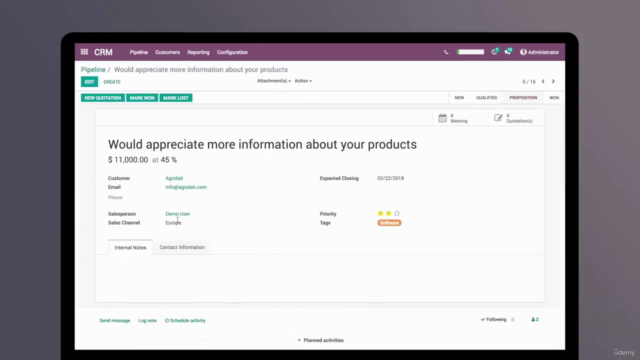
Task: Switch to the Internal Notes tab
Action: click(x=130, y=247)
